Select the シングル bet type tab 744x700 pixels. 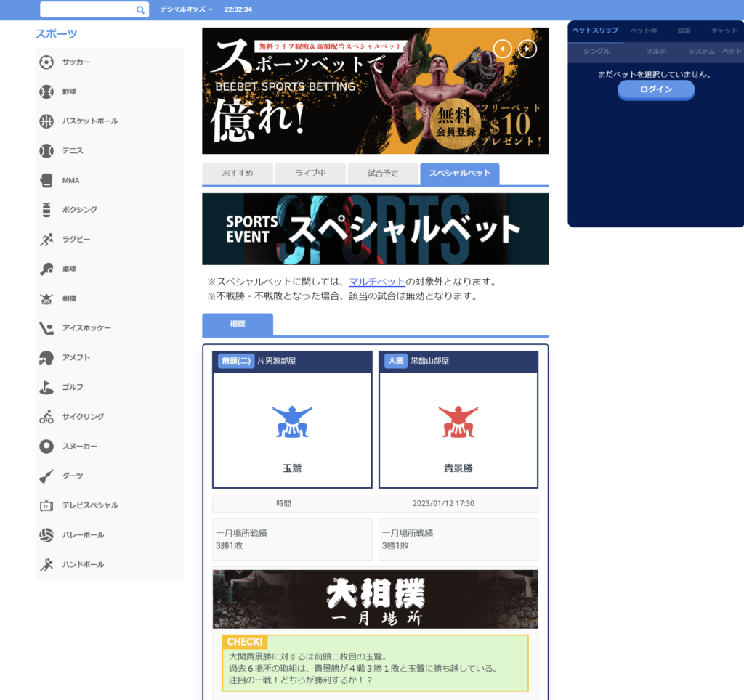click(x=597, y=52)
